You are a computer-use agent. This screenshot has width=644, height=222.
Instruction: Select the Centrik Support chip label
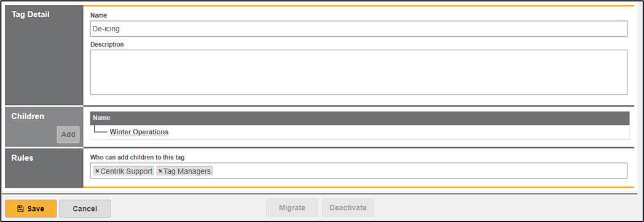[x=127, y=171]
